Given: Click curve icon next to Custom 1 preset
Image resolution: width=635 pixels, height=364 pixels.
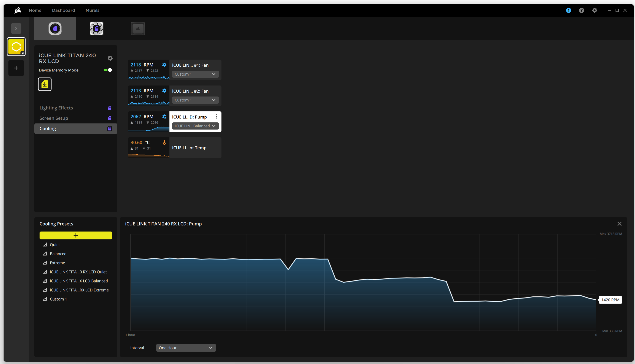Looking at the screenshot, I should [45, 299].
